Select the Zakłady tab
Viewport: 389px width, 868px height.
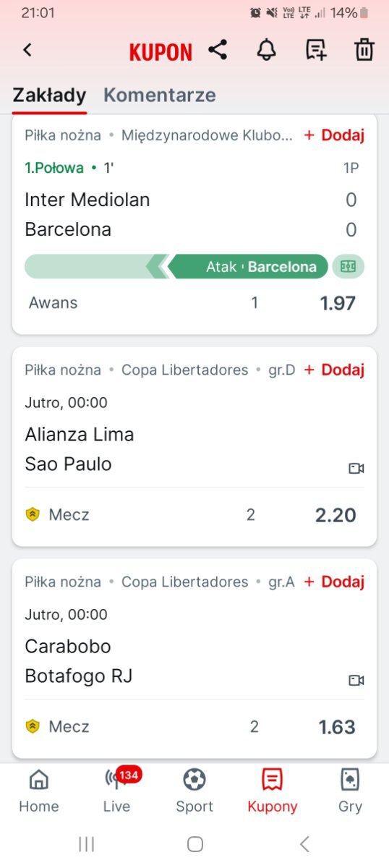tap(49, 95)
